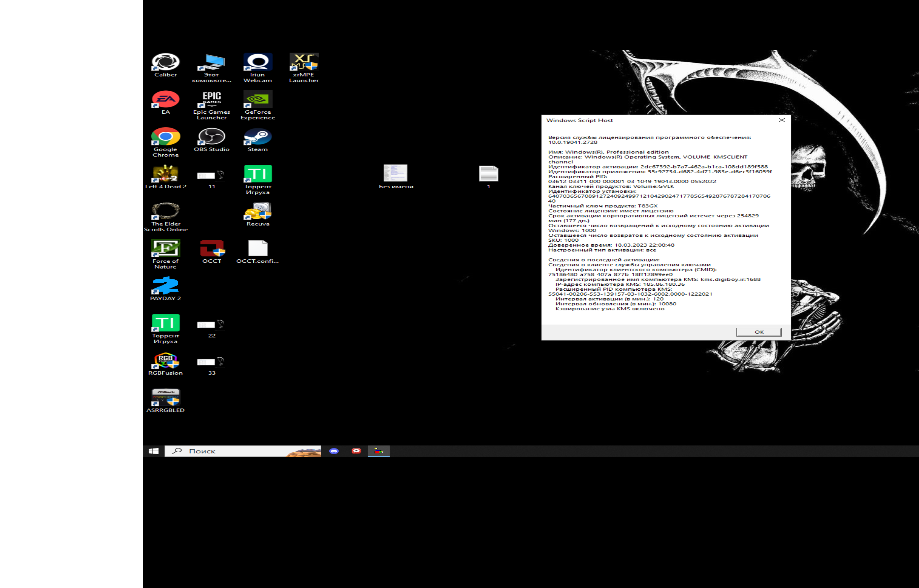Open the RGBFusion shortcut
The height and width of the screenshot is (588, 919).
click(165, 364)
